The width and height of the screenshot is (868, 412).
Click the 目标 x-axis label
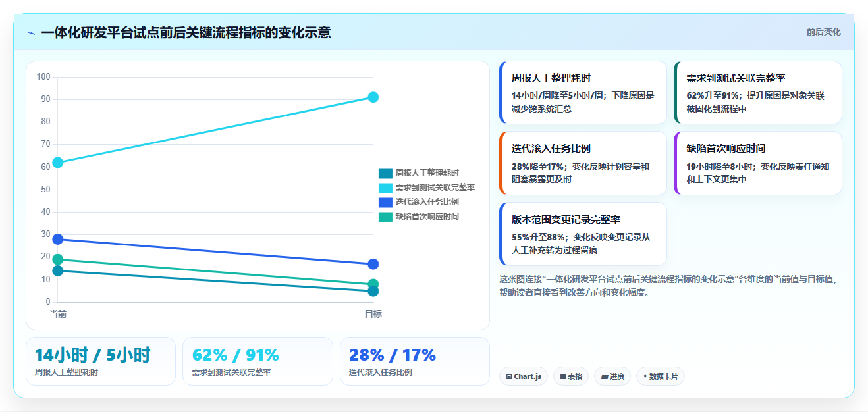click(373, 314)
